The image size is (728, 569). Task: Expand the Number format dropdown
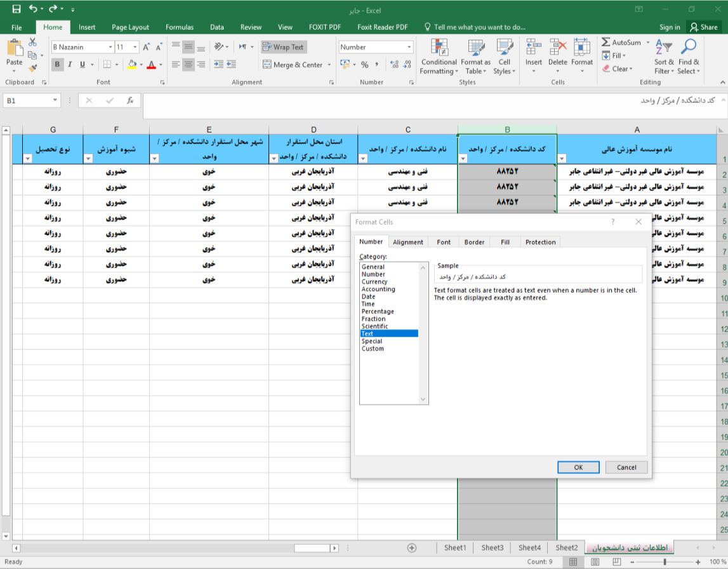coord(409,47)
